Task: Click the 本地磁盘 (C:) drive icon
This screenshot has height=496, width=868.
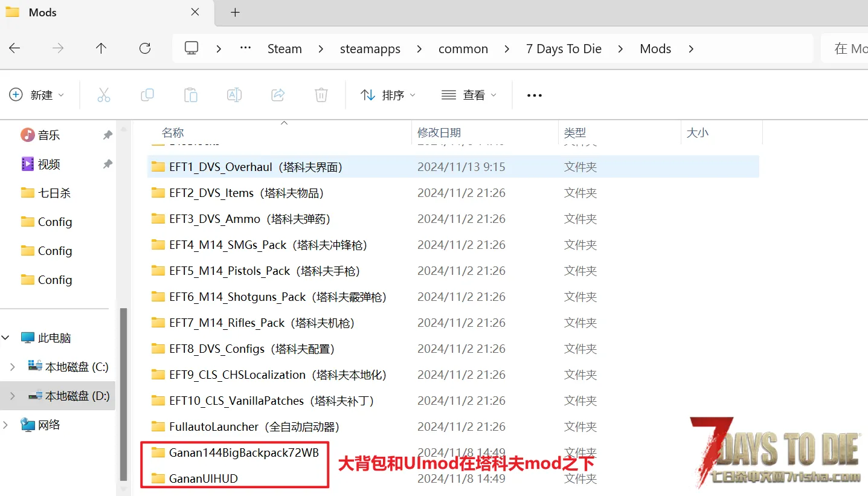Action: [35, 366]
